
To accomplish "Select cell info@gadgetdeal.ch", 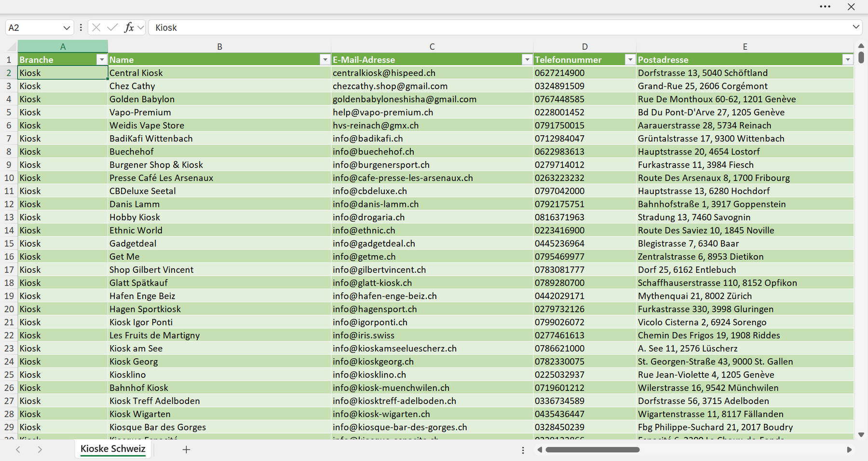I will pos(432,243).
